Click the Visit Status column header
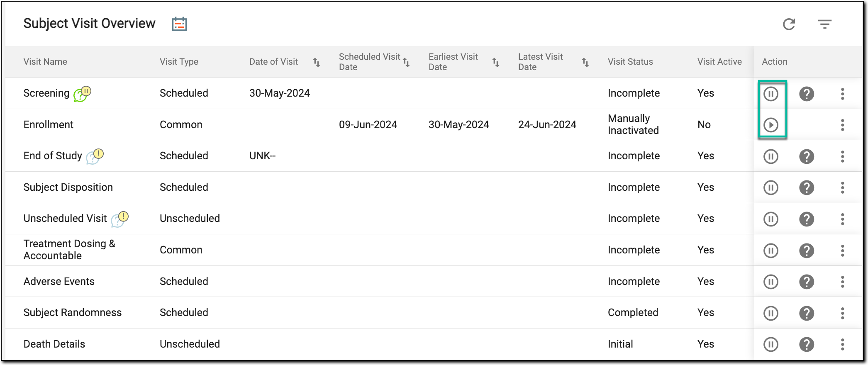The height and width of the screenshot is (365, 868). [x=630, y=62]
